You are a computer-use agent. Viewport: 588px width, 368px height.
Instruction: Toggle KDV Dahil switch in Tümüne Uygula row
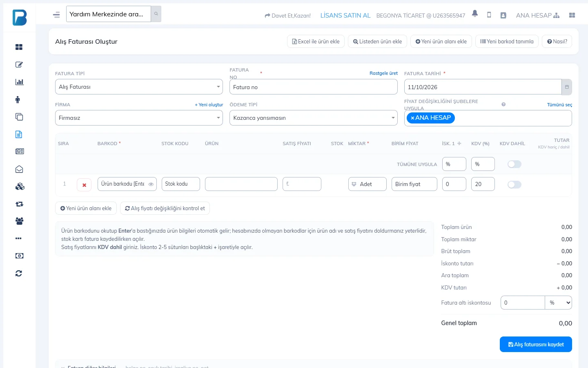[x=514, y=164]
